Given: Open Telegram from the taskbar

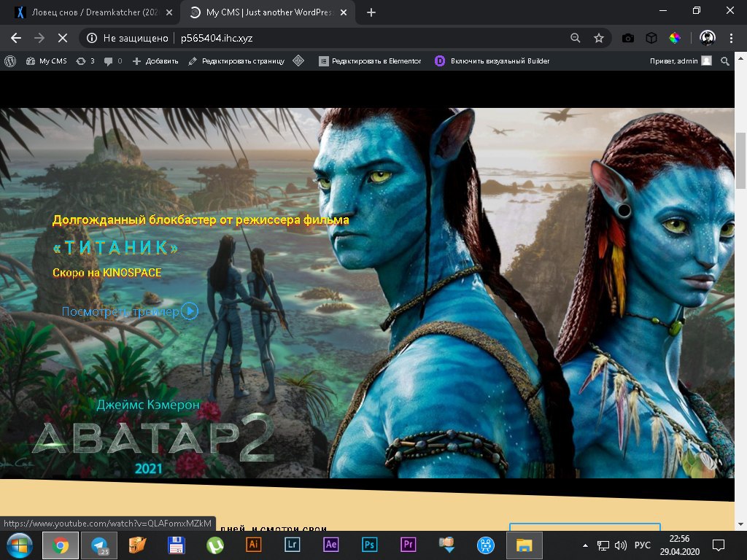Looking at the screenshot, I should coord(99,545).
